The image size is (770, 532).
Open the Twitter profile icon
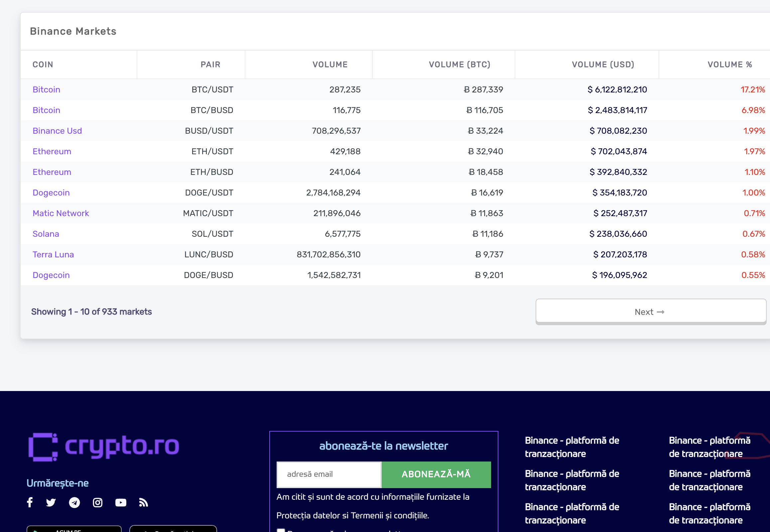click(x=51, y=502)
